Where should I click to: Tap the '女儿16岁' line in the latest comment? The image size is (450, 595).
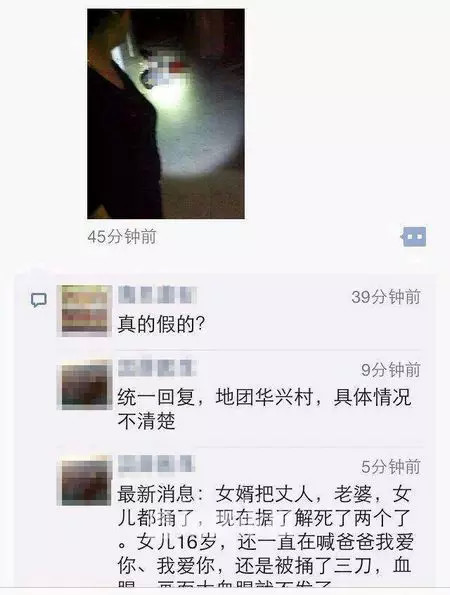[x=266, y=541]
